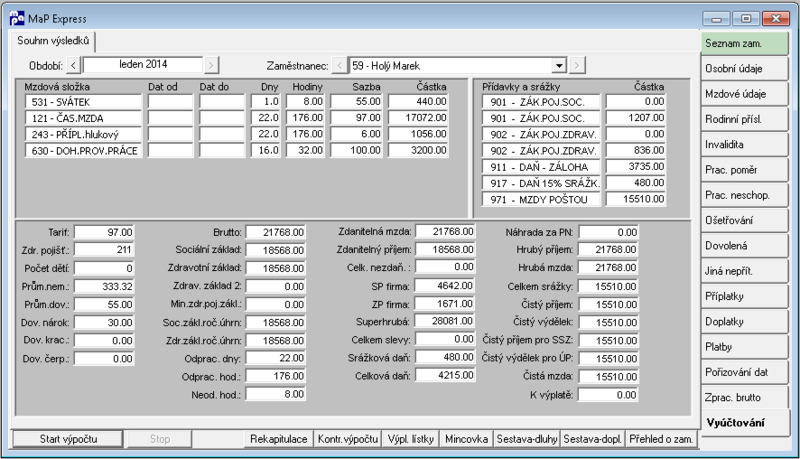Select next employee arrow button
800x459 pixels.
click(x=577, y=65)
